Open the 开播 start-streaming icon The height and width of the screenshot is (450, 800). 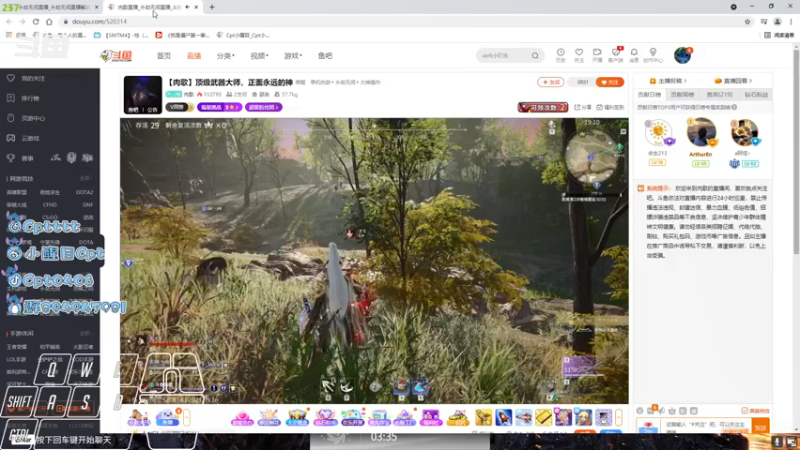597,55
